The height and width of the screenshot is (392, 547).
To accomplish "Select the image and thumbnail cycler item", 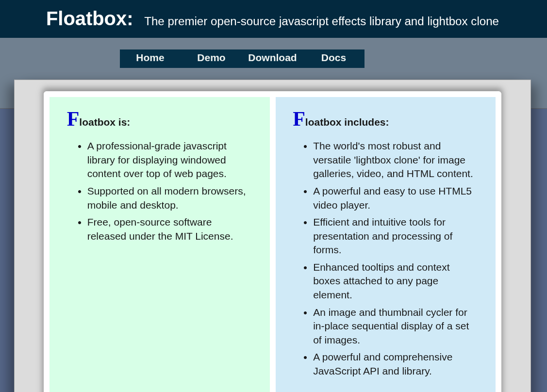I will click(391, 326).
